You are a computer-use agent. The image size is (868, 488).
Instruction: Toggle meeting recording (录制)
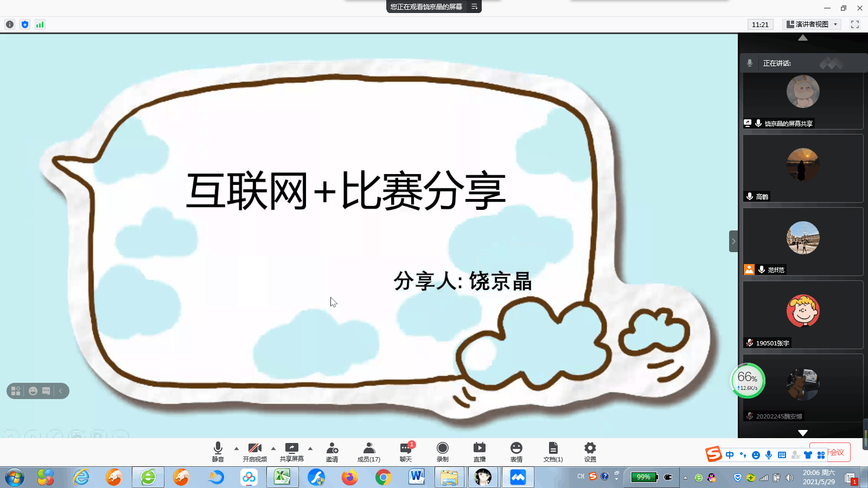coord(443,451)
